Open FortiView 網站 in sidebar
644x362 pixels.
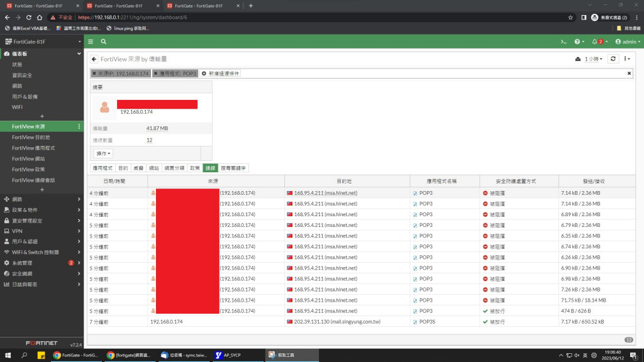click(28, 158)
